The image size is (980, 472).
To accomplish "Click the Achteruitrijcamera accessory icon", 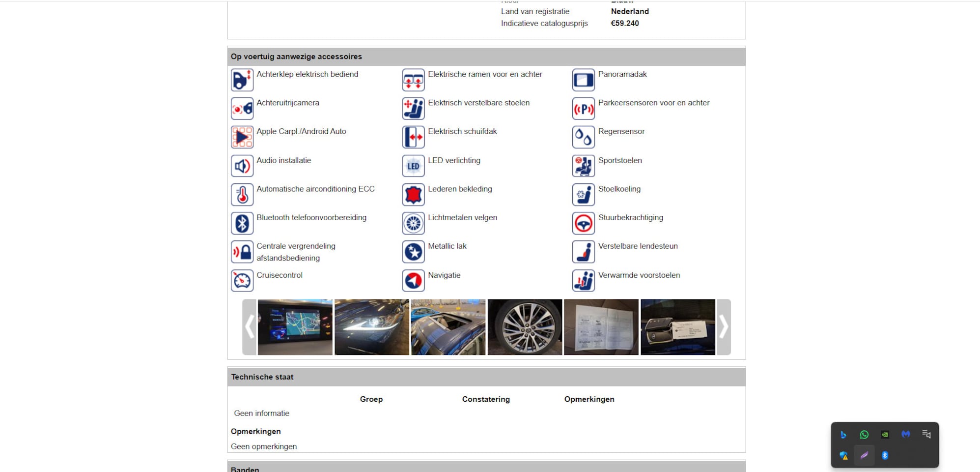I will (242, 109).
